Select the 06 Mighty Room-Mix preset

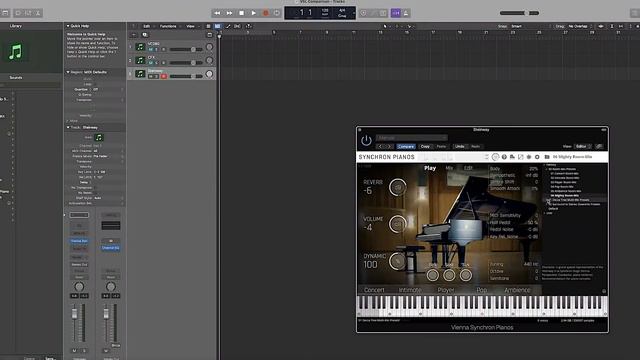[565, 196]
